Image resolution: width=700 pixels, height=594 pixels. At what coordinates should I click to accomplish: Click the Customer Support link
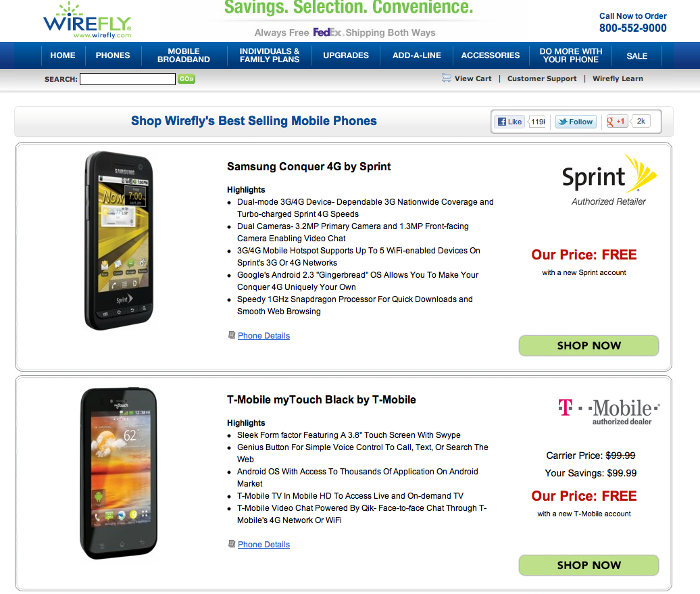coord(542,78)
